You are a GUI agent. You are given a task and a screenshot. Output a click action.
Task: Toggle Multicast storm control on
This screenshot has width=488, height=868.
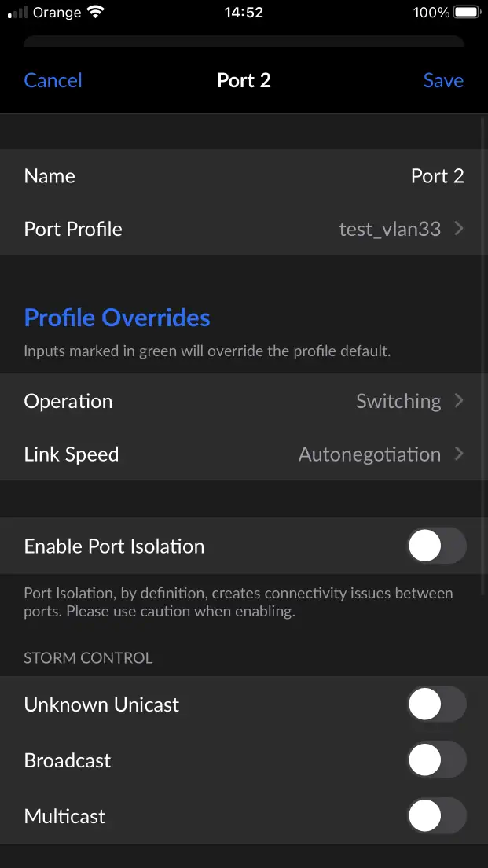click(x=436, y=816)
